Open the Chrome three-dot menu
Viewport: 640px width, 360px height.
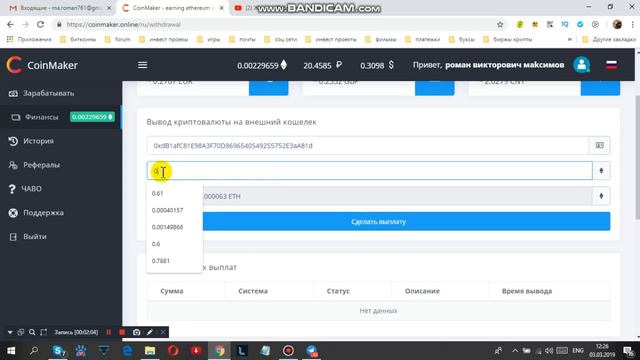[x=633, y=24]
